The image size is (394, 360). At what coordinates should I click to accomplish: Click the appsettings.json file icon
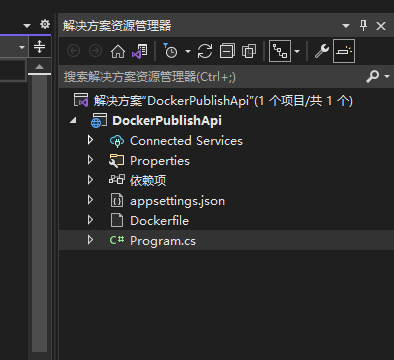click(117, 200)
